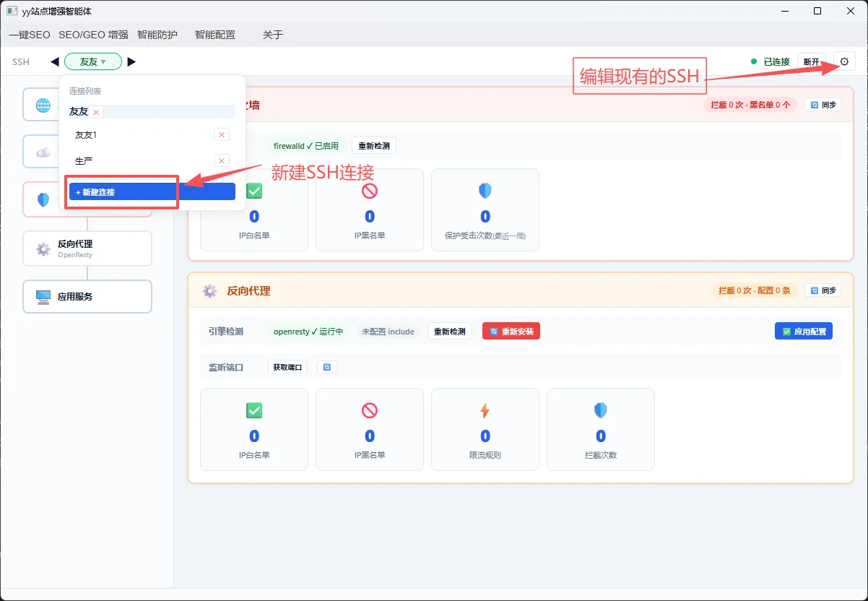Click the 引擎检测 label

(x=226, y=332)
